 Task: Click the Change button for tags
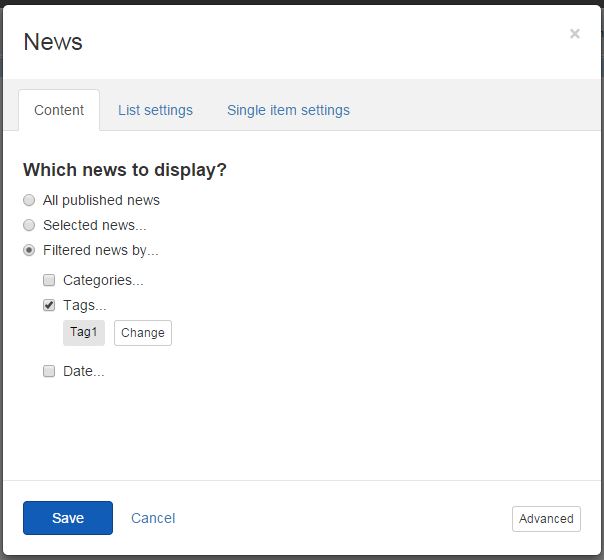click(x=143, y=333)
